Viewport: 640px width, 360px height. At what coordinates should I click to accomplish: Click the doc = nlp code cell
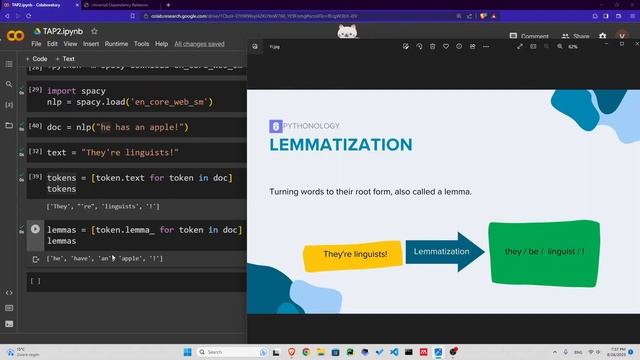[136, 127]
